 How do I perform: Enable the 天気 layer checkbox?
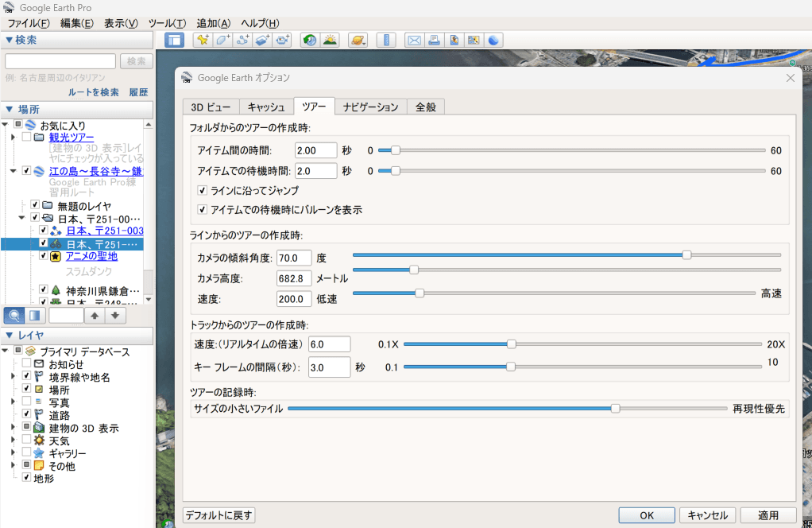27,441
